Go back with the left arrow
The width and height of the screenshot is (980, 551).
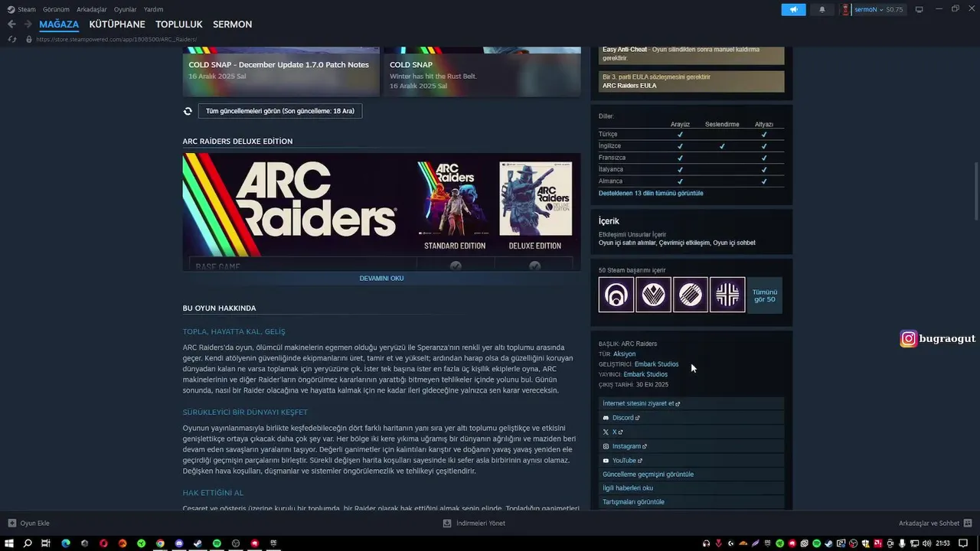point(11,24)
